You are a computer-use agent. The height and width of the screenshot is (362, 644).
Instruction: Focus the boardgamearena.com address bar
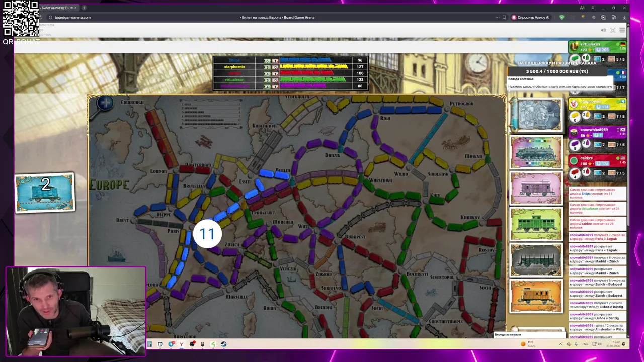coord(72,17)
